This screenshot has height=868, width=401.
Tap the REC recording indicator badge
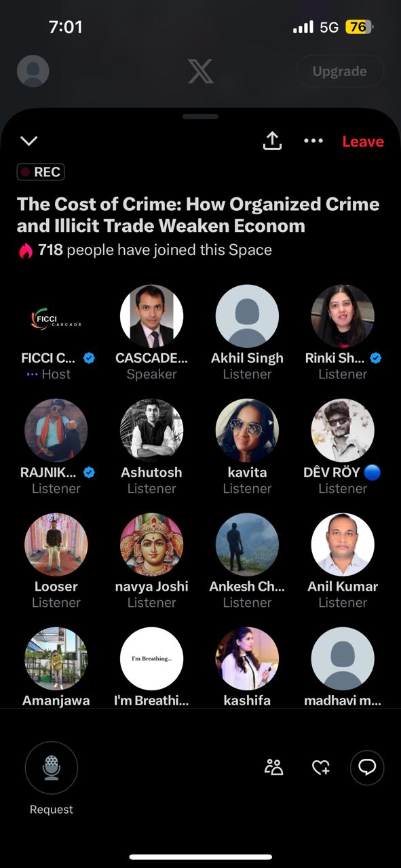tap(41, 172)
